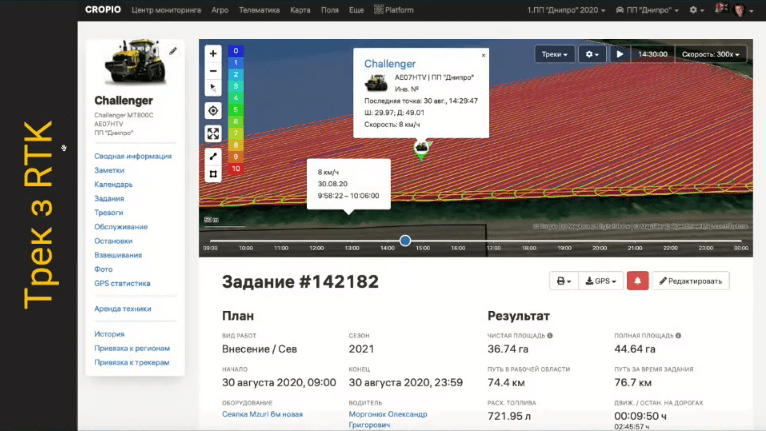The image size is (766, 431).
Task: Open the Календарь section
Action: [x=113, y=185]
